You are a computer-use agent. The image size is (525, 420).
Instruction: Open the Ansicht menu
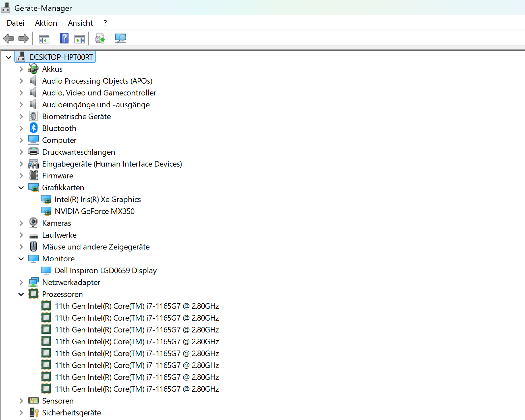point(80,23)
